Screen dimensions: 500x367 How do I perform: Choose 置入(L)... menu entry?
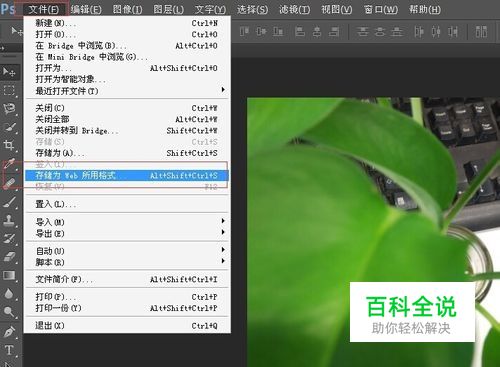click(128, 204)
